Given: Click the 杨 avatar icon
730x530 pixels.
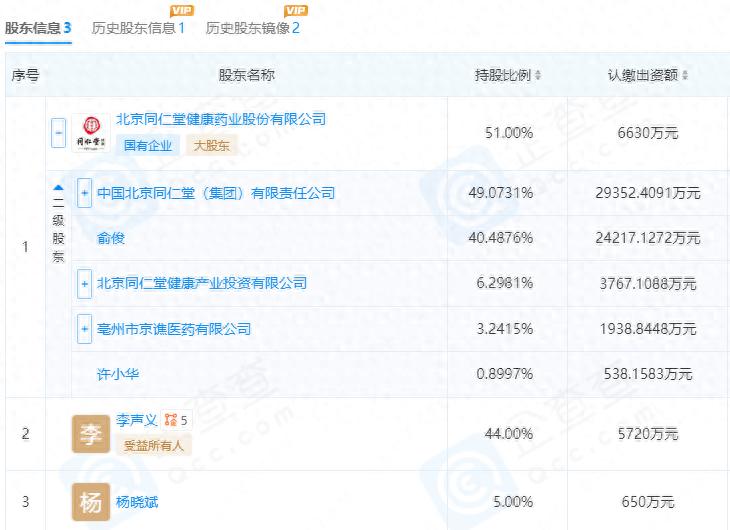Looking at the screenshot, I should click(x=91, y=502).
